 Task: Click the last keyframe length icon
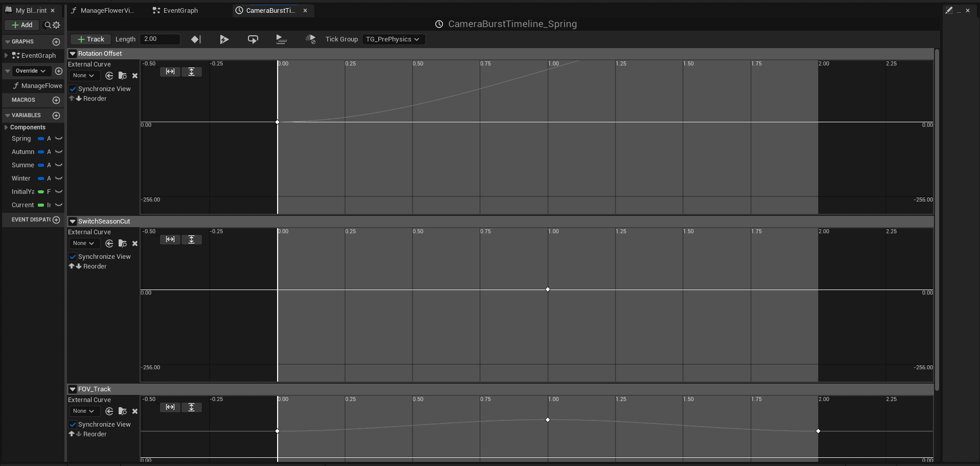tap(196, 39)
